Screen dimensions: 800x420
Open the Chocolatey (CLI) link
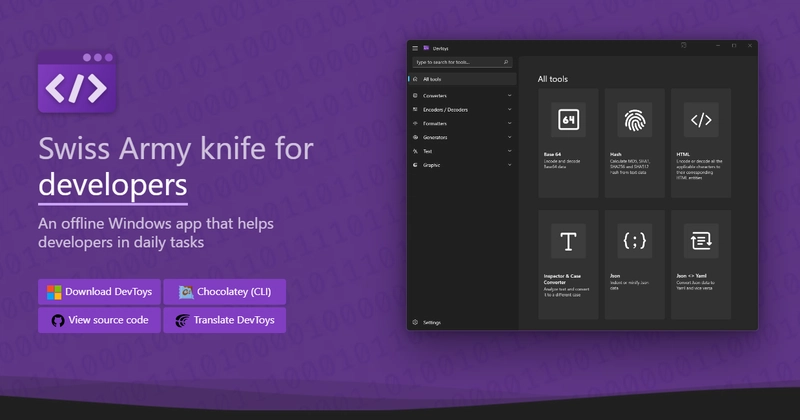click(x=224, y=292)
